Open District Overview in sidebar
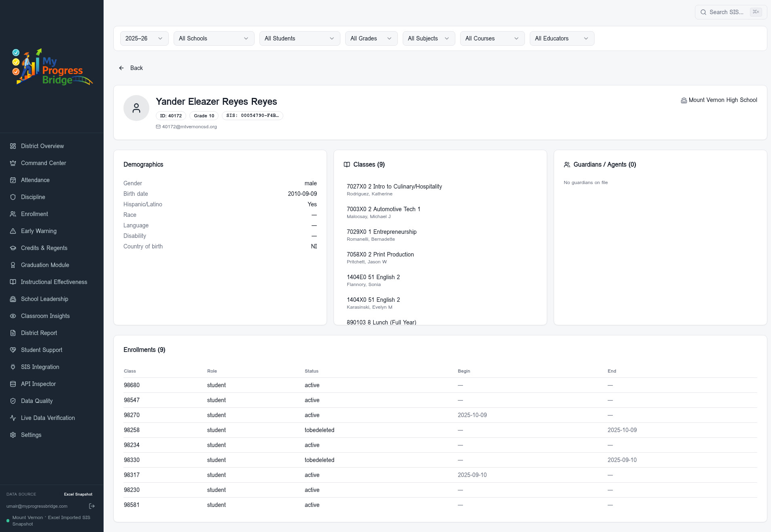771x532 pixels. pos(52,146)
